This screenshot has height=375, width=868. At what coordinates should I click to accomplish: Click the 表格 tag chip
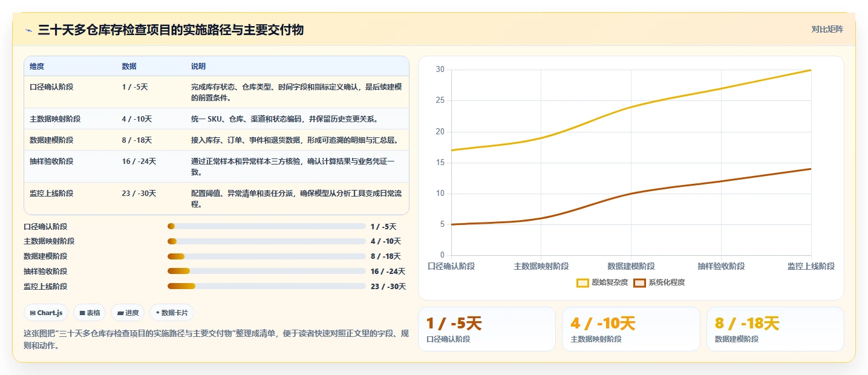(90, 313)
